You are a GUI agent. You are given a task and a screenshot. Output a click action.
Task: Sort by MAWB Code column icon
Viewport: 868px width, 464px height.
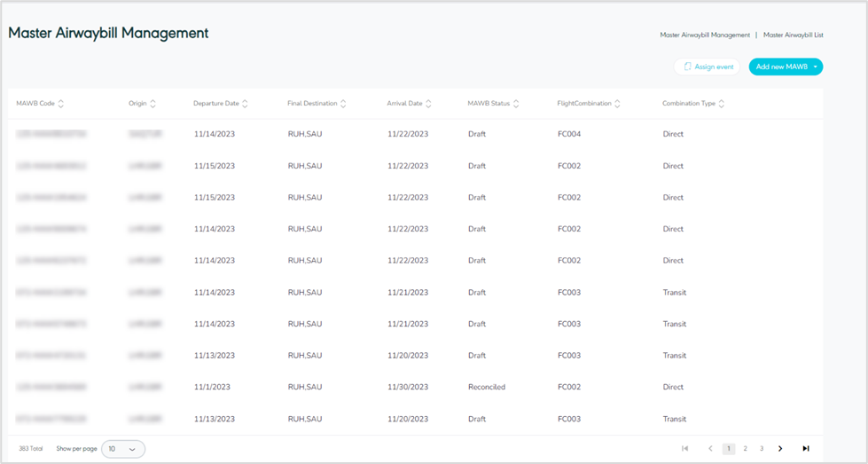pos(61,104)
